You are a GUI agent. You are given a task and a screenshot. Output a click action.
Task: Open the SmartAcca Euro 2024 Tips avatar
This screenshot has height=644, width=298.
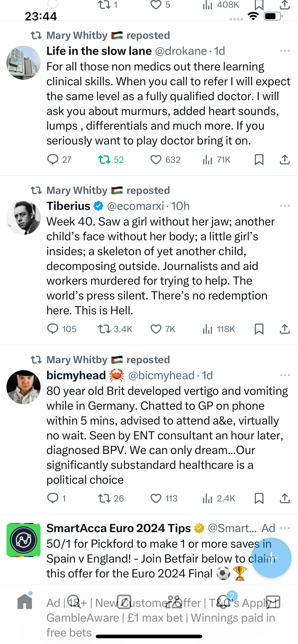(24, 540)
